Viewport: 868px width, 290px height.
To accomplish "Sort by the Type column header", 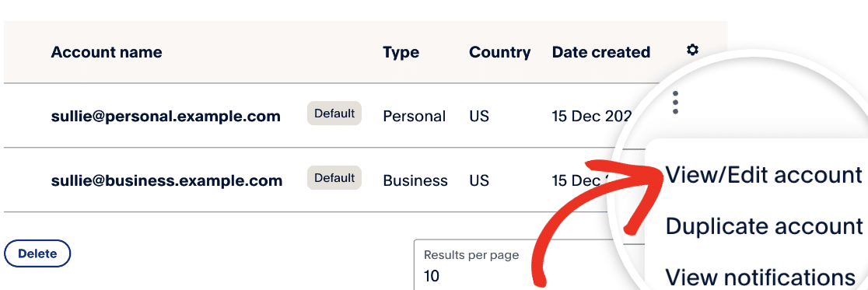I will pyautogui.click(x=401, y=53).
